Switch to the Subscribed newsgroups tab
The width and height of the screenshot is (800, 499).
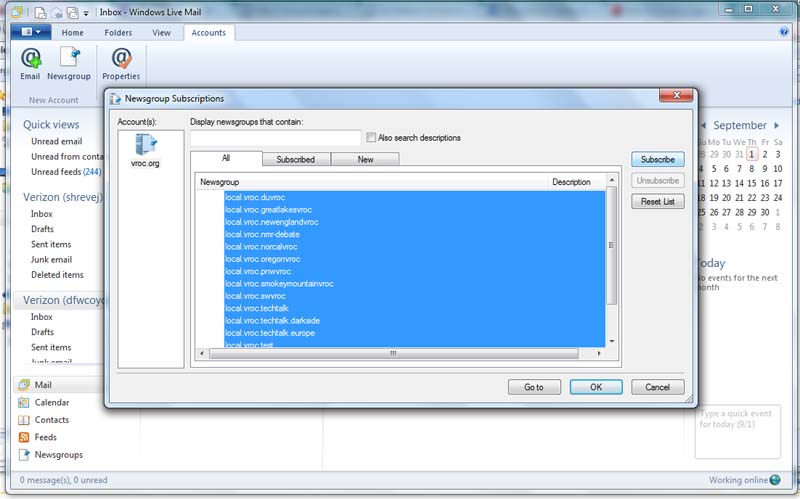point(296,159)
